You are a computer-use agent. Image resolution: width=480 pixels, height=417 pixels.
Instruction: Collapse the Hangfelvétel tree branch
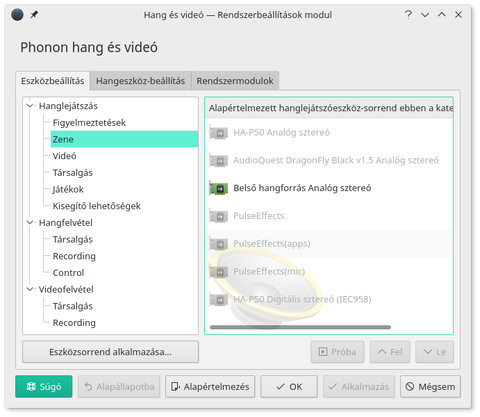tap(30, 223)
